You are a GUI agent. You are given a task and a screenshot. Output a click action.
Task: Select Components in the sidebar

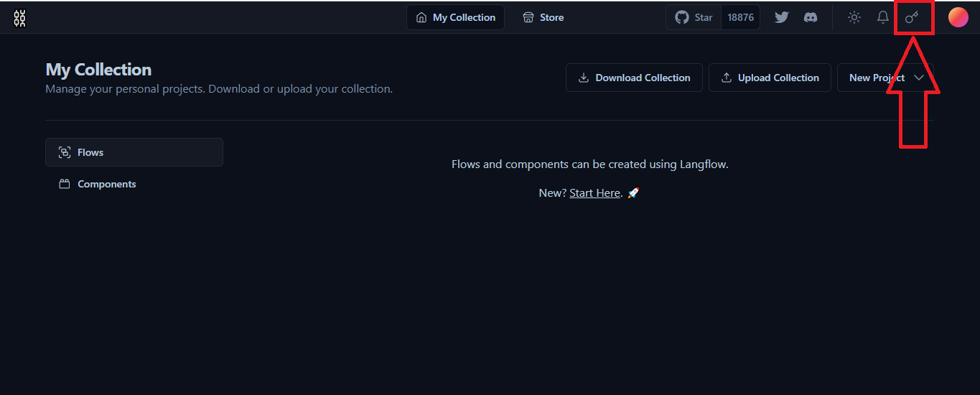[106, 184]
